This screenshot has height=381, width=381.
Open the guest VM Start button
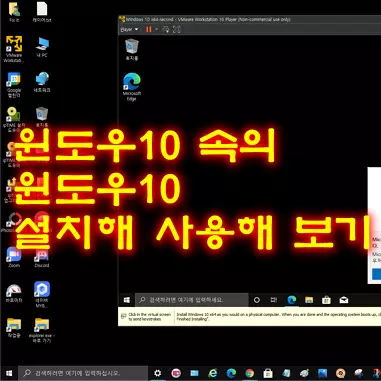click(127, 300)
